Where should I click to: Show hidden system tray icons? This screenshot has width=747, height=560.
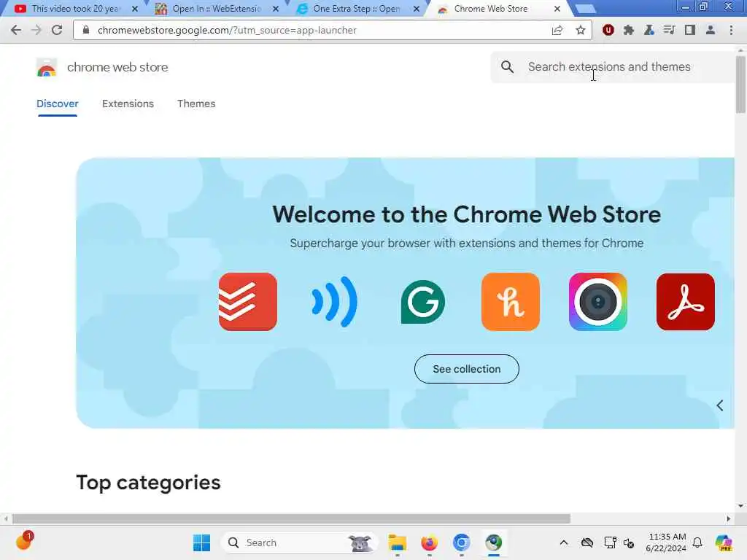click(x=564, y=542)
